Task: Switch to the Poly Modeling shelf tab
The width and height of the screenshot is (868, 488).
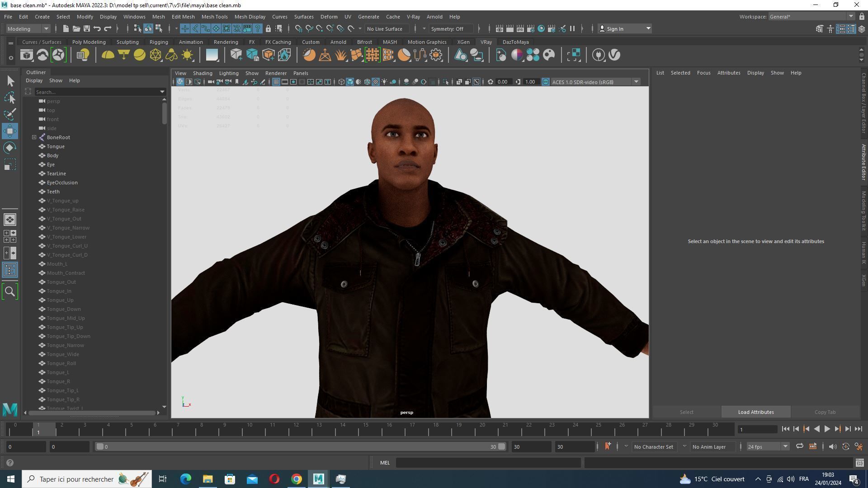Action: tap(89, 42)
